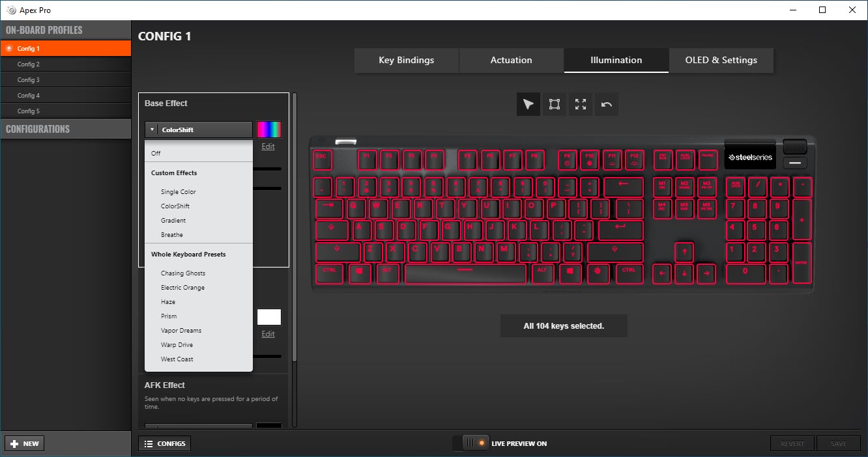Click the numpad 0 key
Image resolution: width=868 pixels, height=457 pixels.
click(x=745, y=273)
